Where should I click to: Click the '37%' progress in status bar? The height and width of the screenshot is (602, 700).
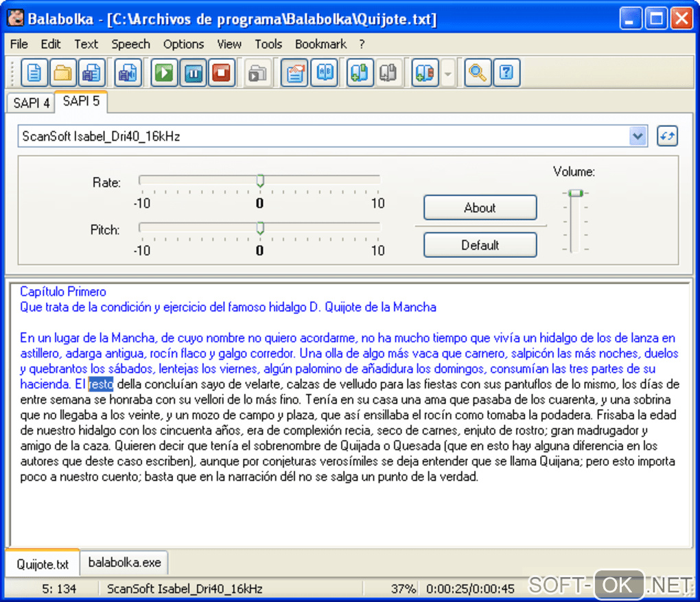click(x=403, y=588)
